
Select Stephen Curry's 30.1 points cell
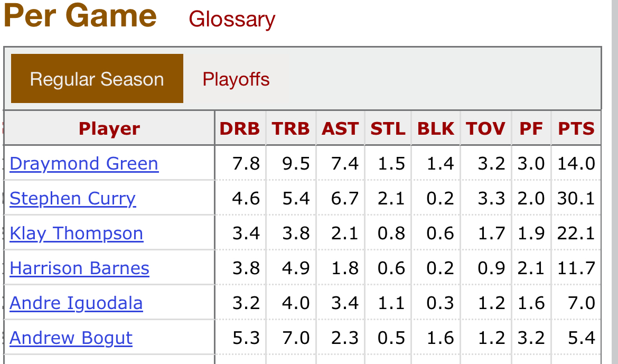click(576, 198)
